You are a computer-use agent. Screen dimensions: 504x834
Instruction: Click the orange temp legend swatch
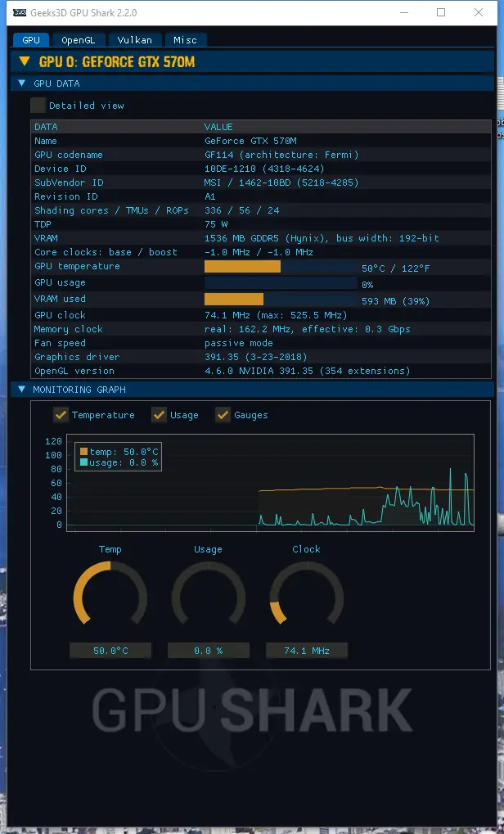click(83, 452)
